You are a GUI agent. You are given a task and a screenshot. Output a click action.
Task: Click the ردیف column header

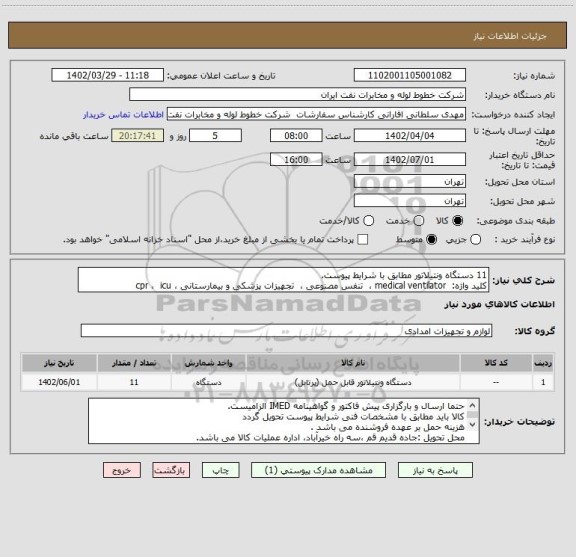tap(543, 363)
